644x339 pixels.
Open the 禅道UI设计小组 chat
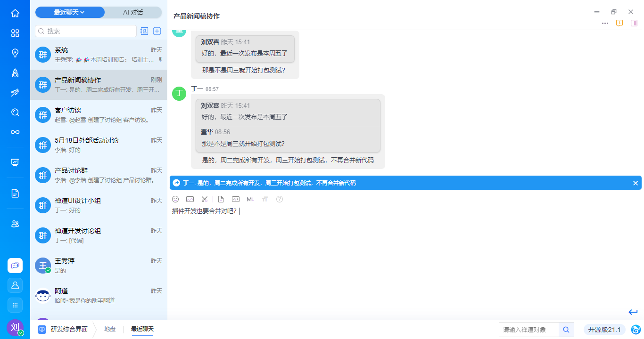click(x=99, y=205)
